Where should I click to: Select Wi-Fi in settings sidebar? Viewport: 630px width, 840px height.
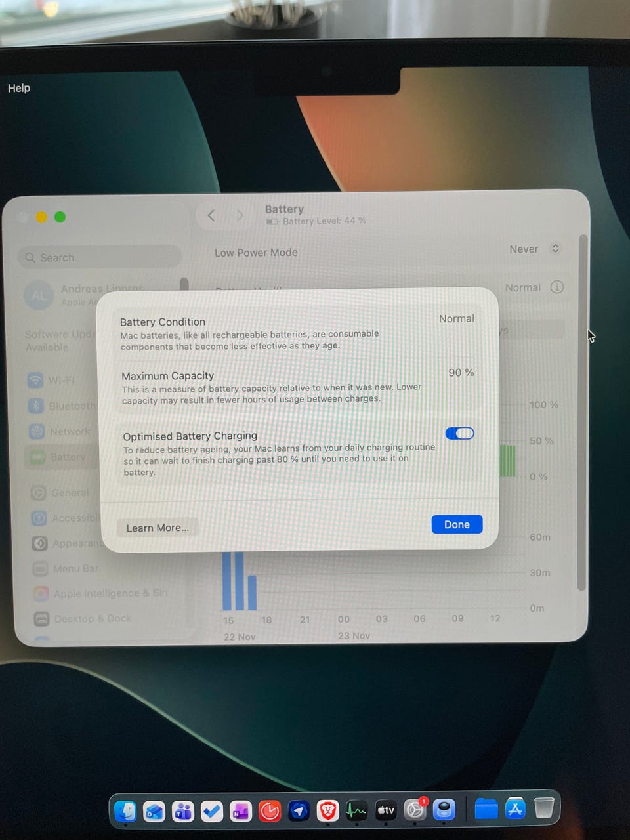61,380
